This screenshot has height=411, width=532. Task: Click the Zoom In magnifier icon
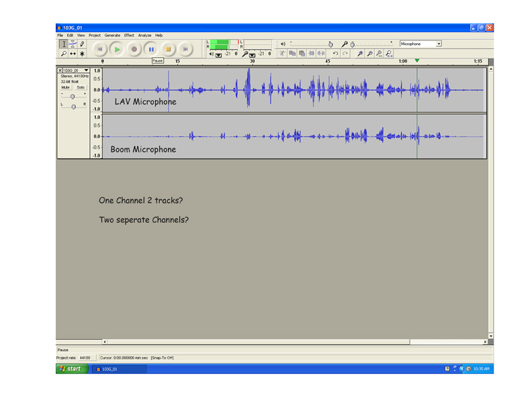(360, 54)
